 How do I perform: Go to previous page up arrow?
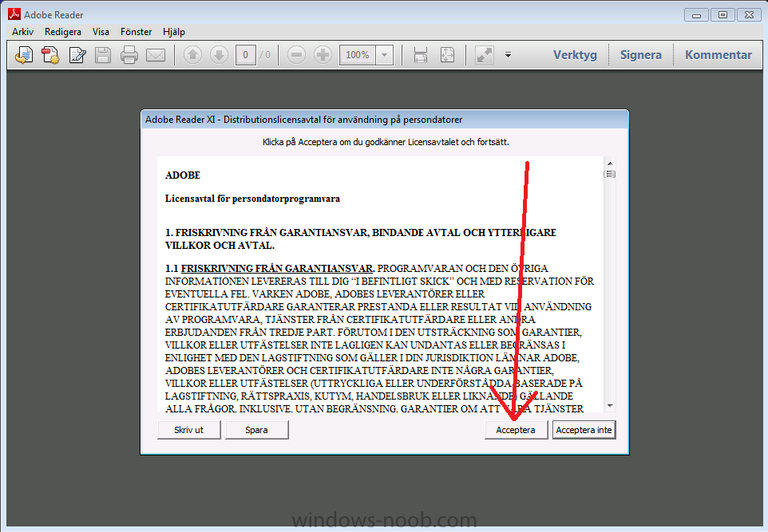coord(193,55)
